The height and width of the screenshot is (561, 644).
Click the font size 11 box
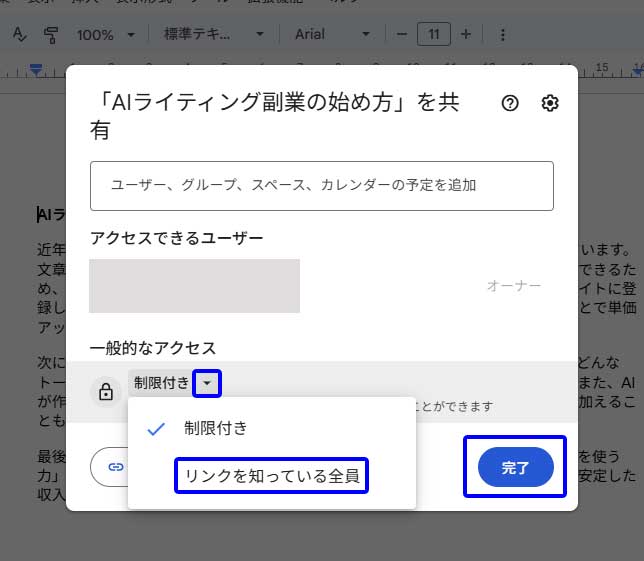point(433,34)
